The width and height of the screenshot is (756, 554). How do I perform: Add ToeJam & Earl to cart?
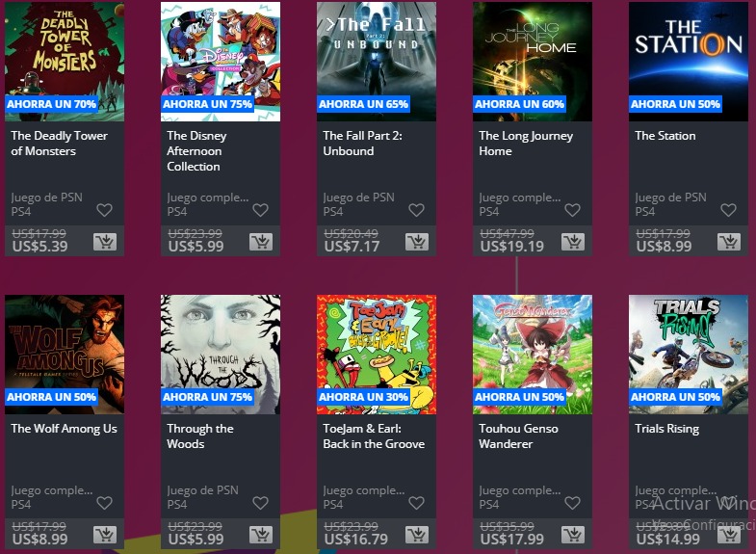(x=417, y=535)
